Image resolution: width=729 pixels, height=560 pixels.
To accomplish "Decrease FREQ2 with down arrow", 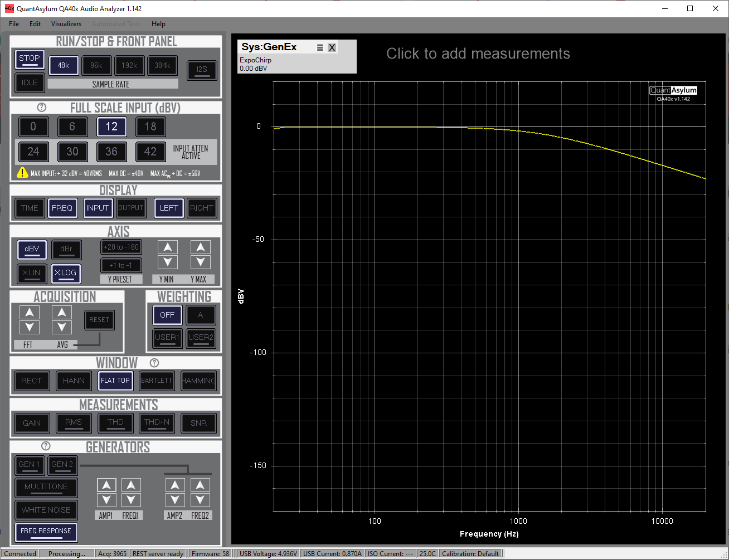I will point(200,500).
